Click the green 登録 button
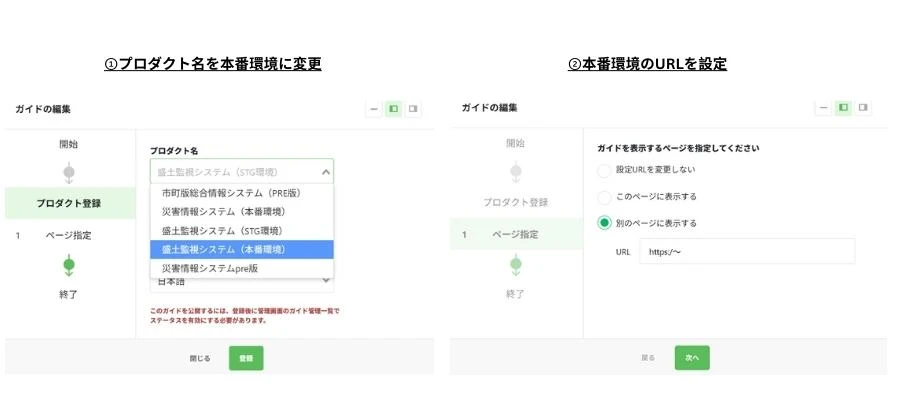The width and height of the screenshot is (900, 400). point(246,358)
